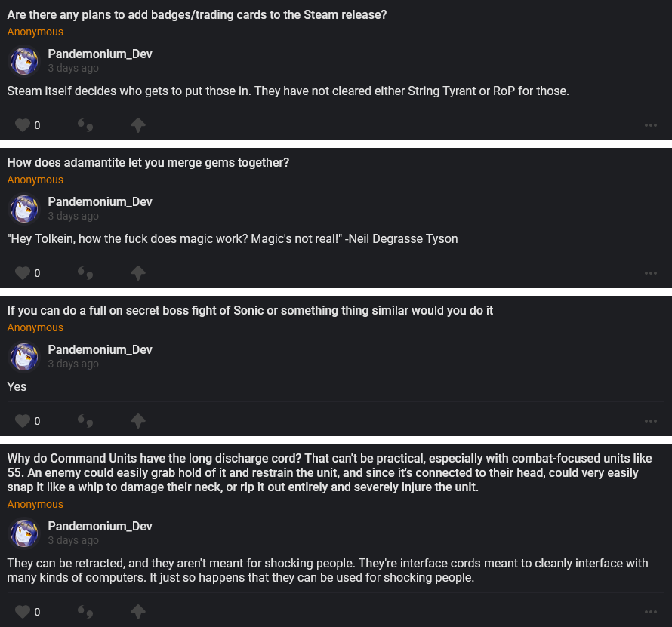
Task: Share the adamantite gems answer
Action: (x=137, y=273)
